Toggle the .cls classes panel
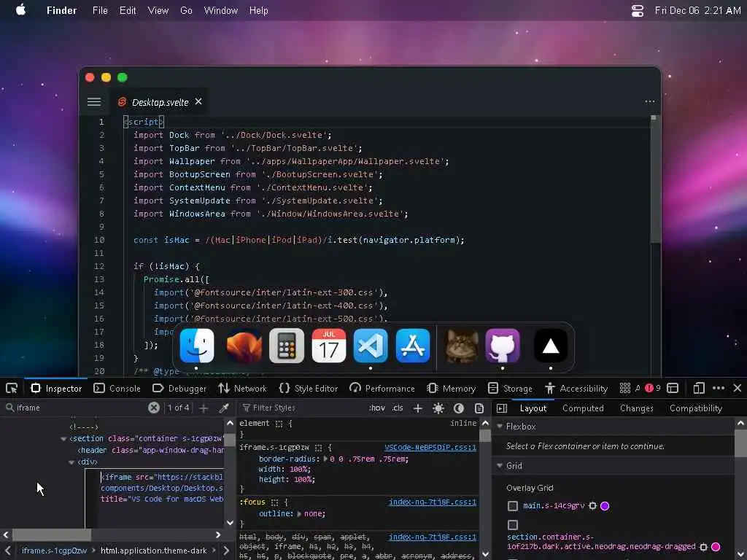Viewport: 747px width, 560px height. tap(398, 408)
